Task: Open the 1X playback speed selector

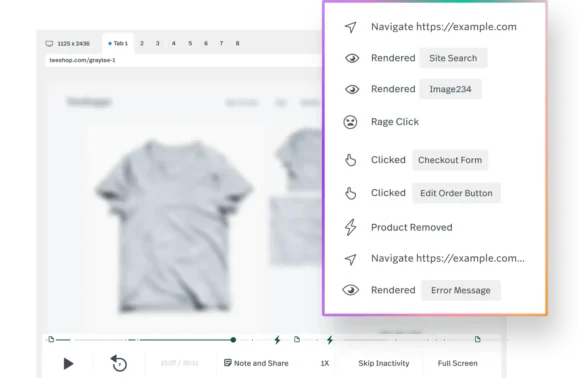Action: 325,364
